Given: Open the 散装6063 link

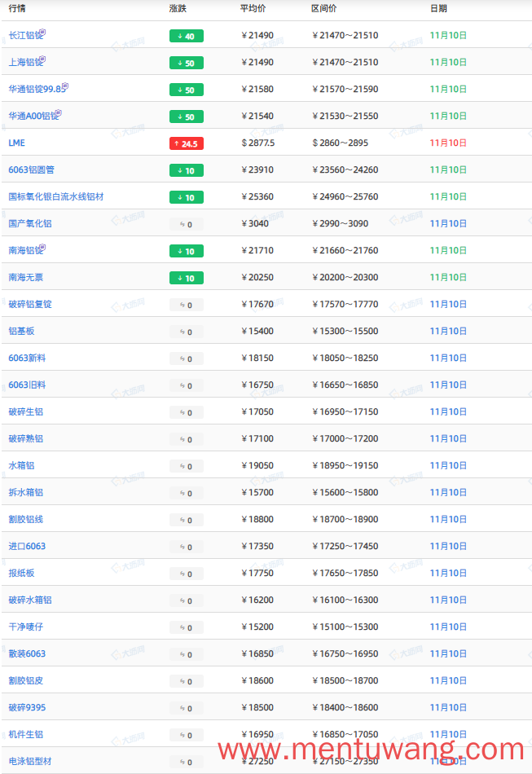Looking at the screenshot, I should tap(27, 653).
